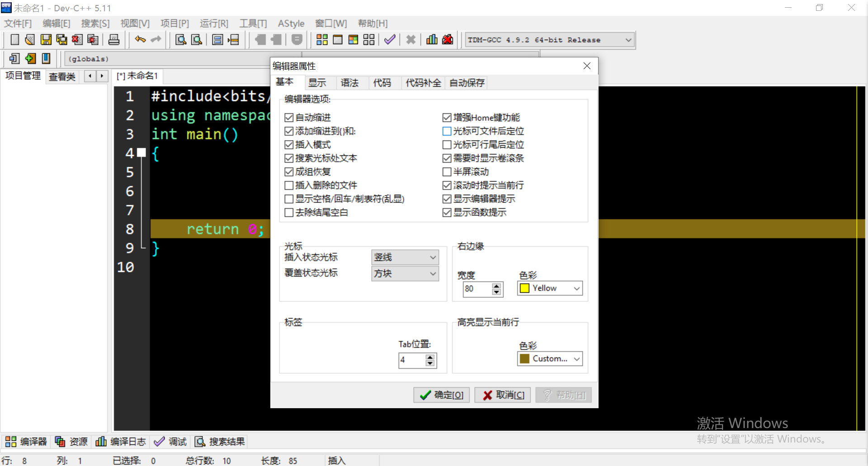This screenshot has height=466, width=868.
Task: Check the 光标可文件后定位 checkbox
Action: coord(447,131)
